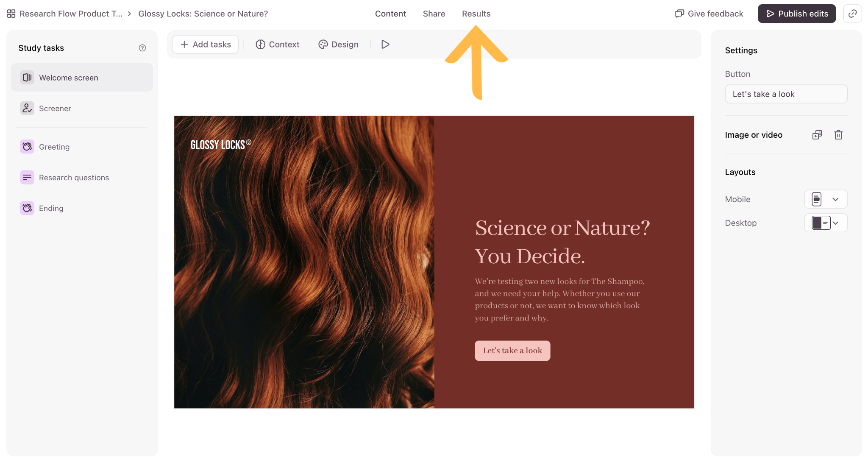This screenshot has height=457, width=868.
Task: Delete image with the trash icon
Action: 838,135
